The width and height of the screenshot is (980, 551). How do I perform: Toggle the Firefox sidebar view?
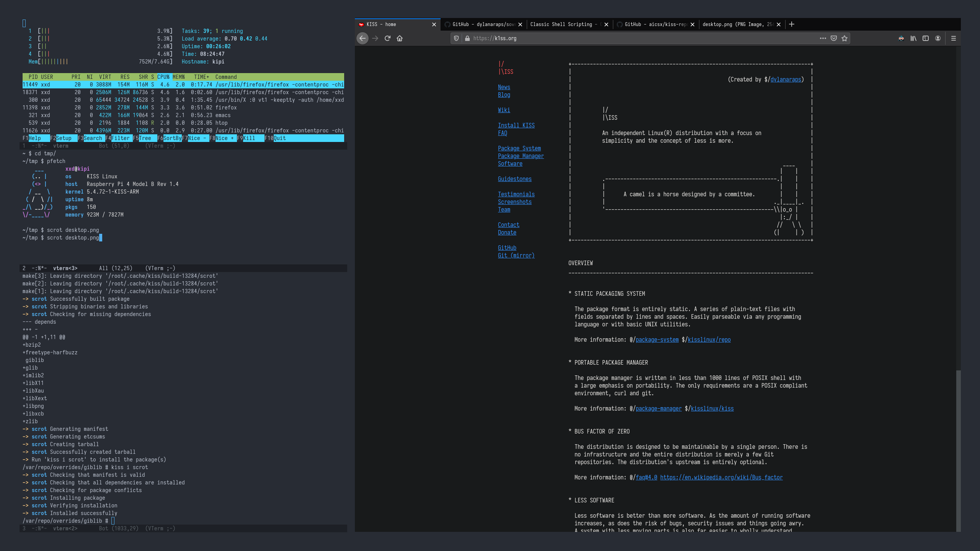926,38
